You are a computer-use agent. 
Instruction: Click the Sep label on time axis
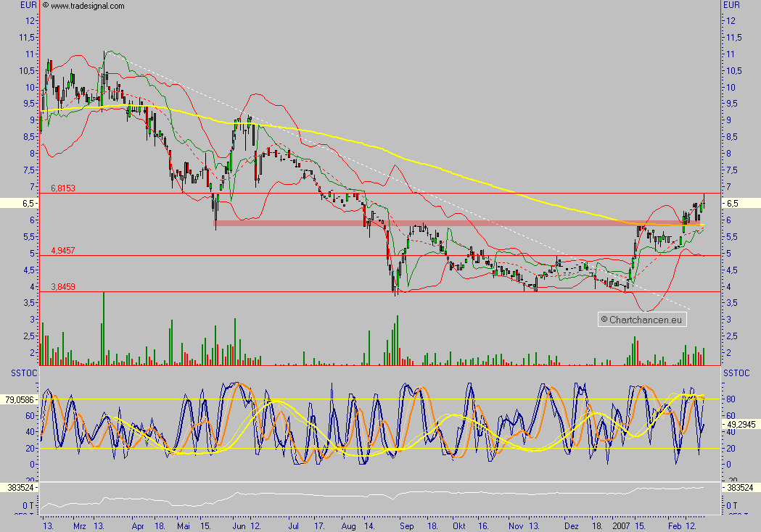click(407, 526)
